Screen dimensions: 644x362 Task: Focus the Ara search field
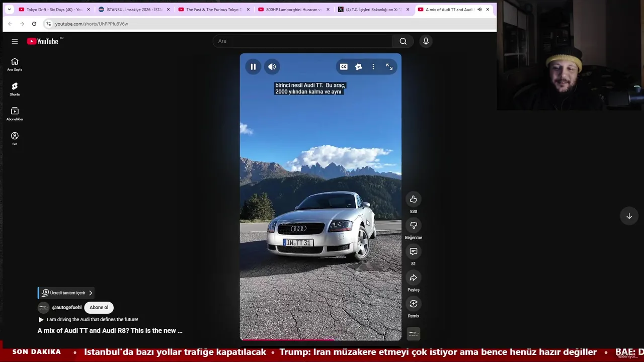coord(302,41)
